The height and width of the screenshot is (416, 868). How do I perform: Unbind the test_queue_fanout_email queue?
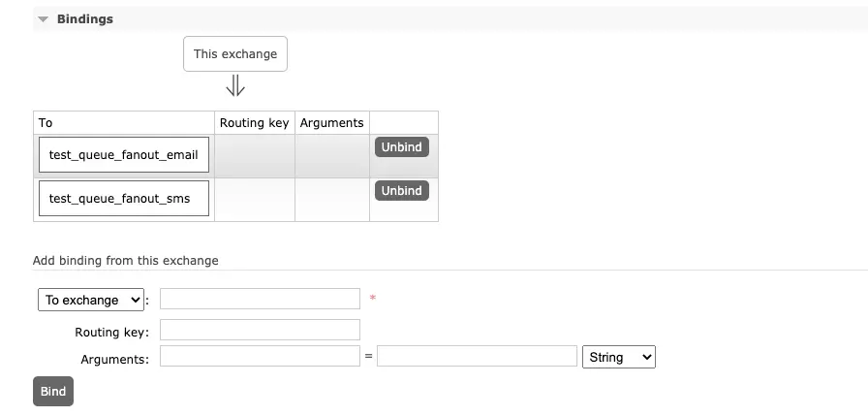coord(401,147)
